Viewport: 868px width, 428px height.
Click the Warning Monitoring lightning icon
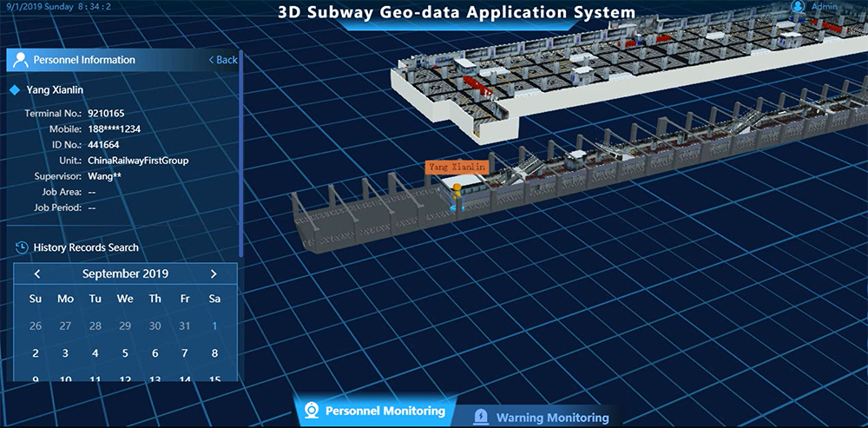481,417
